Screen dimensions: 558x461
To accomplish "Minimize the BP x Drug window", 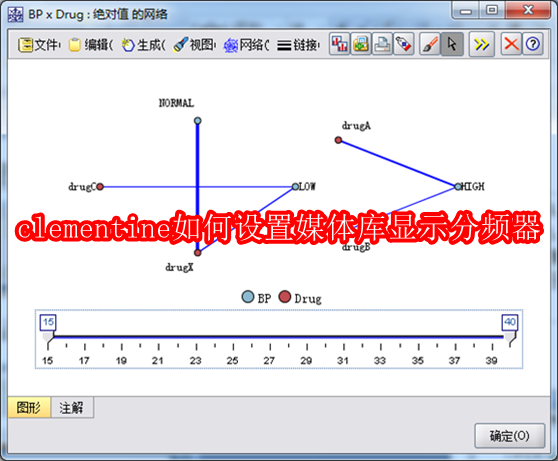I will 465,10.
